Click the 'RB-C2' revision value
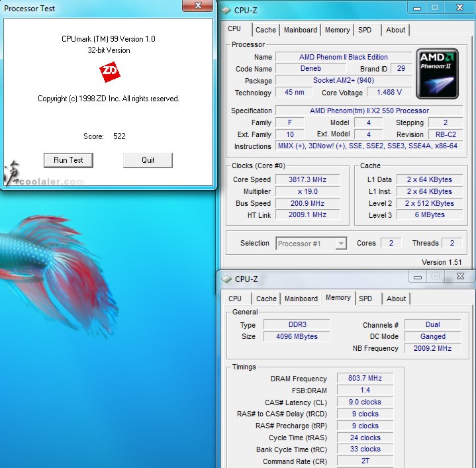This screenshot has height=468, width=476. point(446,134)
